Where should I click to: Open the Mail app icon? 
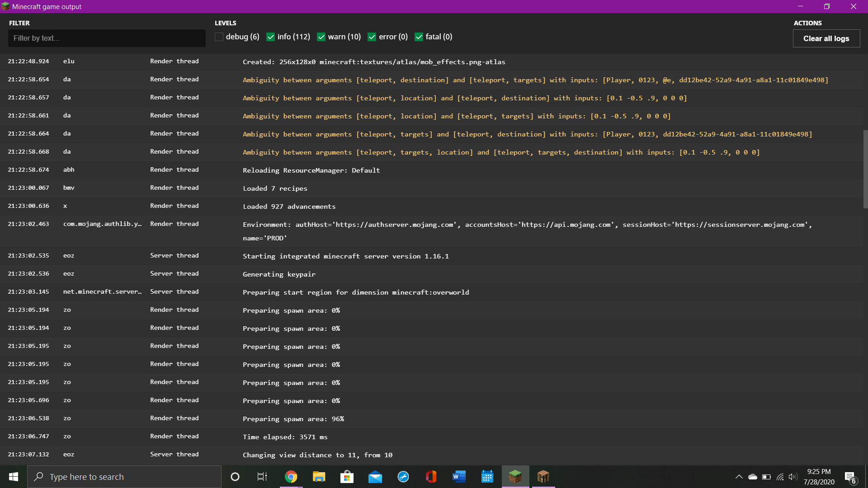click(375, 477)
